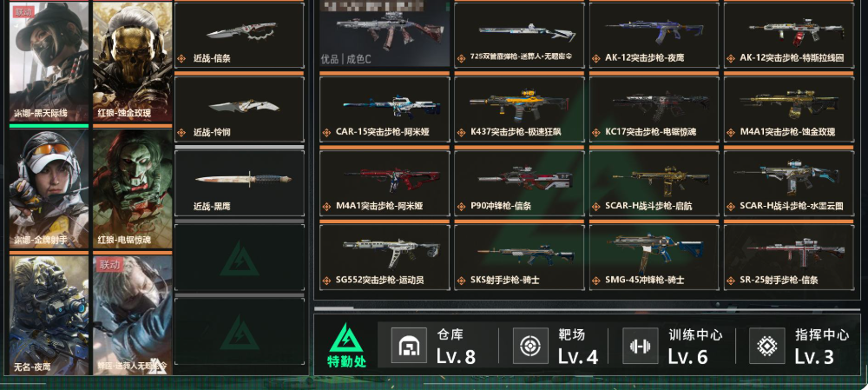Image resolution: width=868 pixels, height=390 pixels.
Task: Choose the P90冲锋枪-信条 skin
Action: coord(519,183)
